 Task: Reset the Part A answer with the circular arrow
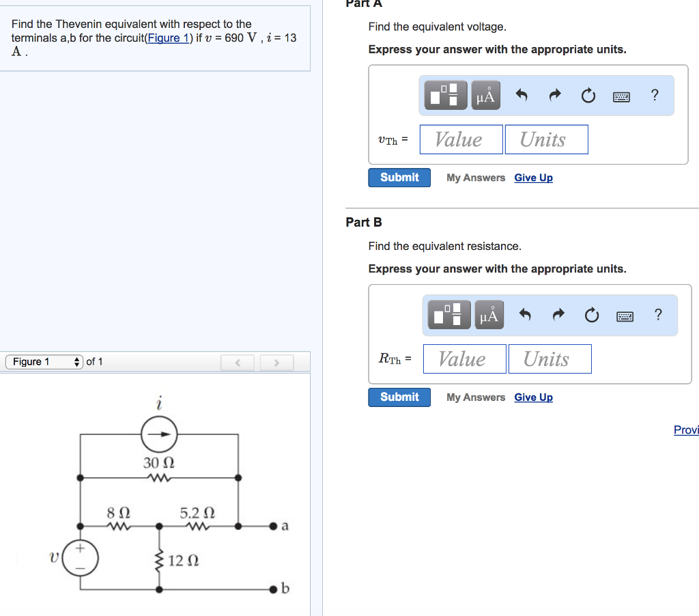coord(588,96)
